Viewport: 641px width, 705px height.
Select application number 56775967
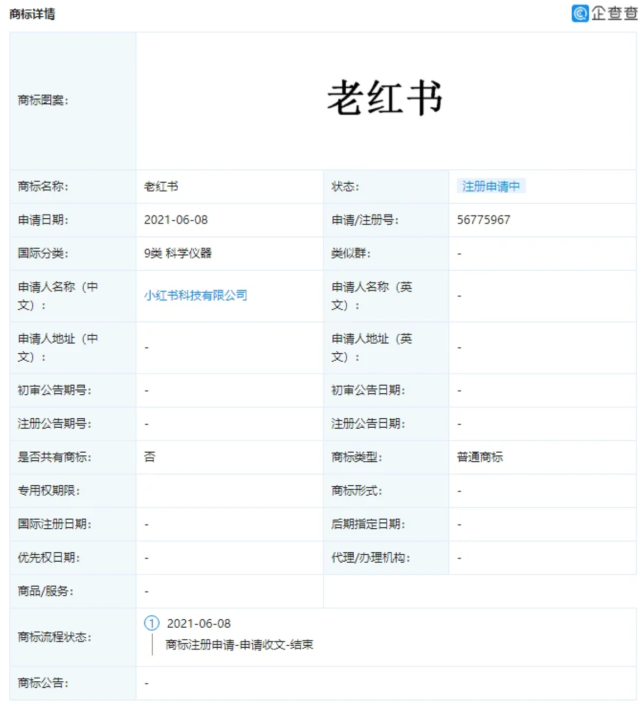coord(484,220)
